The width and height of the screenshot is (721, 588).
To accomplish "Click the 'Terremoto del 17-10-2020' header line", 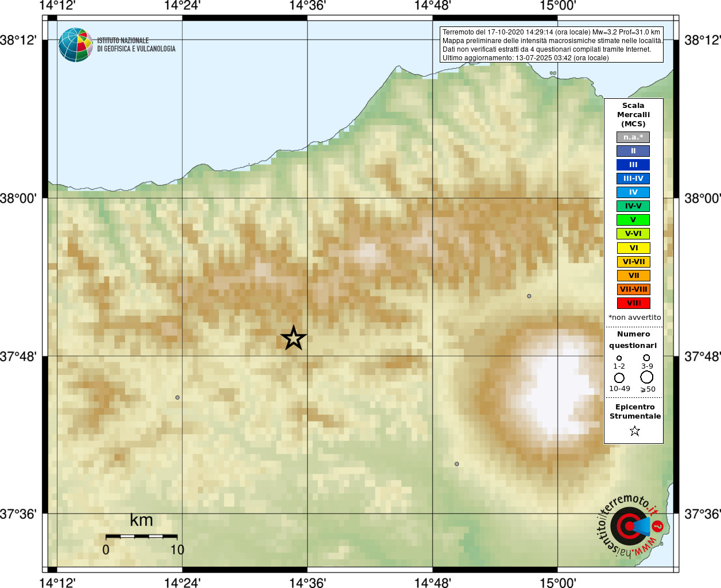I will click(x=551, y=32).
